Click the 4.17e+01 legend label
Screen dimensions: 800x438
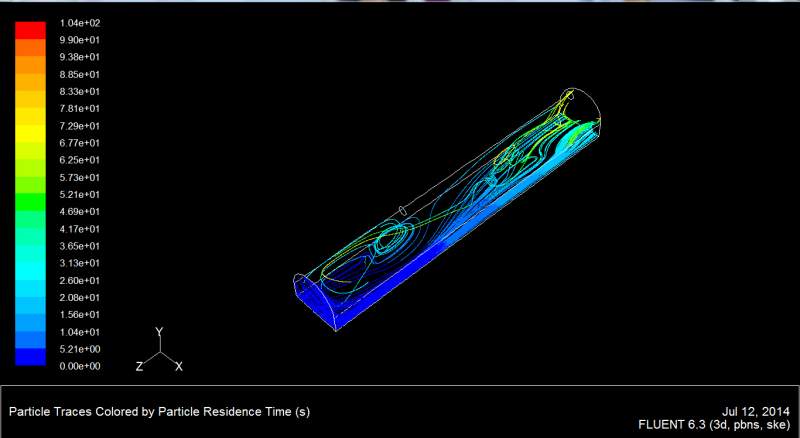80,229
